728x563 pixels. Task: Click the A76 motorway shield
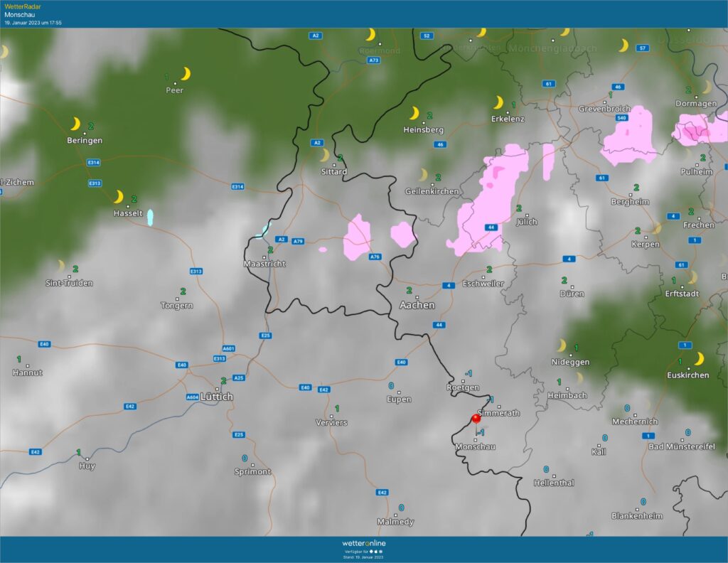[375, 257]
